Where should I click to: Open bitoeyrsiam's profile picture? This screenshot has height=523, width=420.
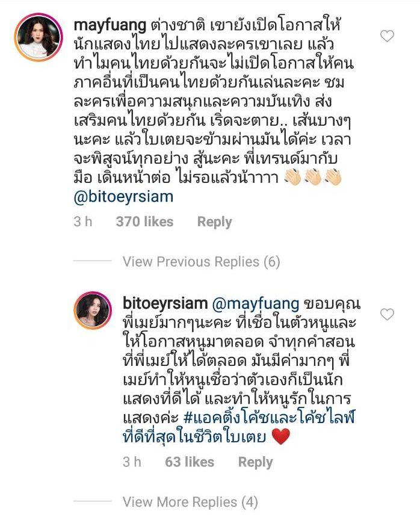click(93, 310)
